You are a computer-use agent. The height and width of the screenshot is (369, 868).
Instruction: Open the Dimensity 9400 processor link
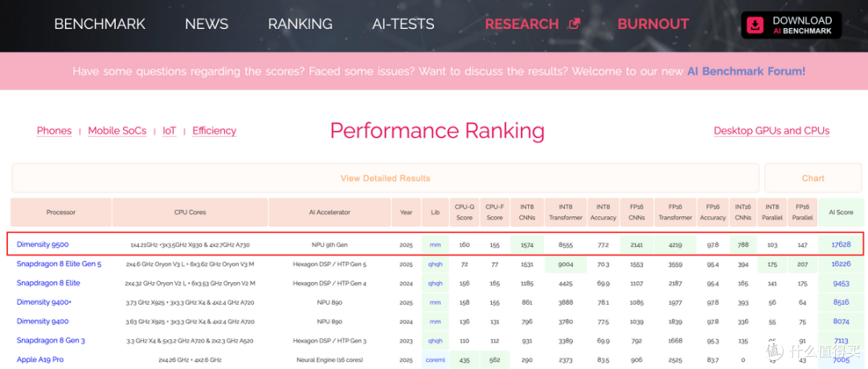point(42,321)
